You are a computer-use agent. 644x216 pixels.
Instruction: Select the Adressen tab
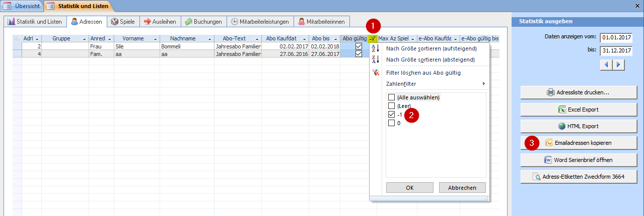pos(87,22)
